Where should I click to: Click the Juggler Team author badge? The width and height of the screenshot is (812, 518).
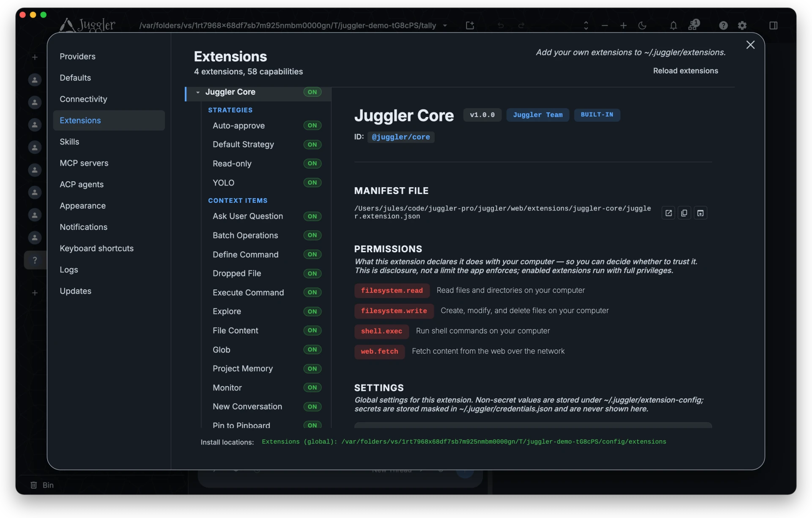538,115
